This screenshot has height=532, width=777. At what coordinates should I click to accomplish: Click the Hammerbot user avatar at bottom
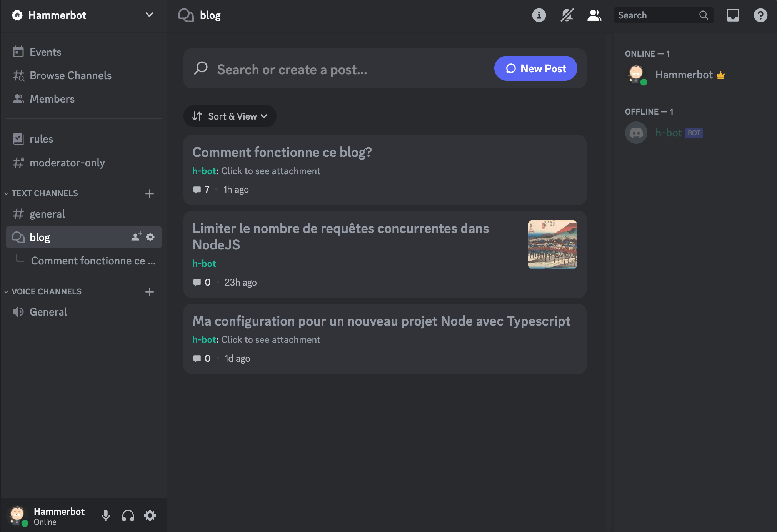[x=17, y=515]
